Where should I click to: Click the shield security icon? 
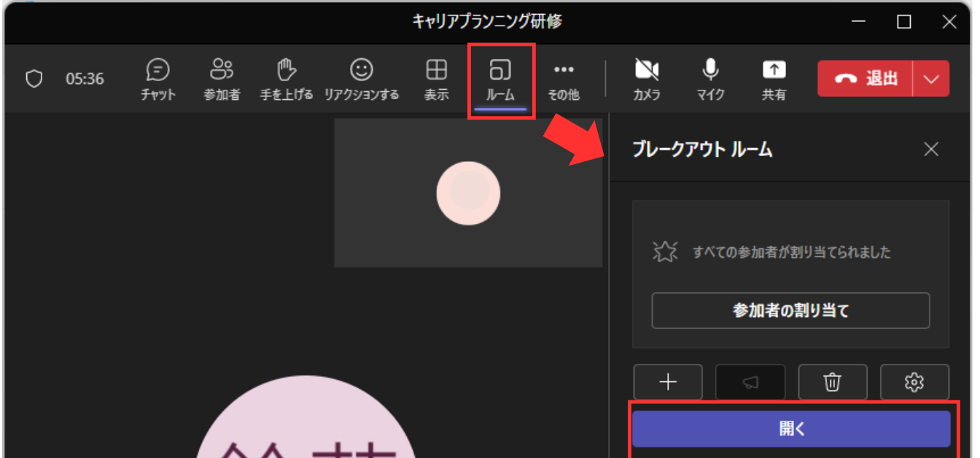click(x=34, y=79)
